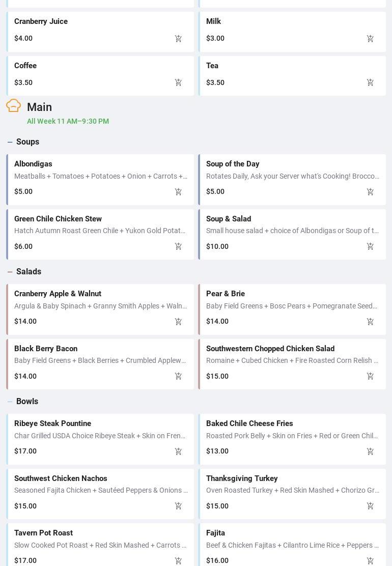The width and height of the screenshot is (392, 566).
Task: Add Green Chile Chicken Stew to cart
Action: pos(178,246)
